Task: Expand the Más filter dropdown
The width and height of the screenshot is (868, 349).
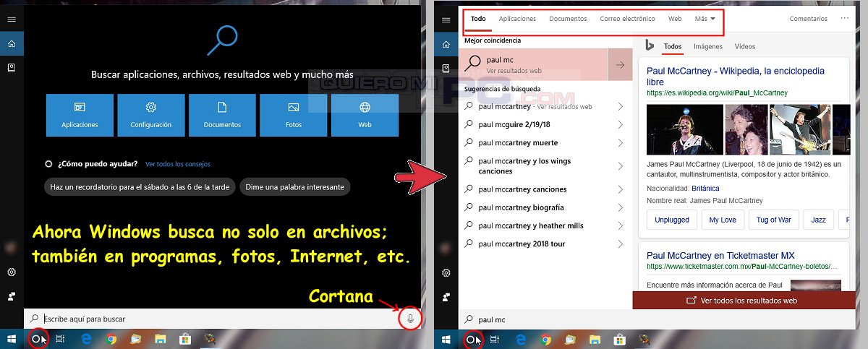Action: point(705,19)
